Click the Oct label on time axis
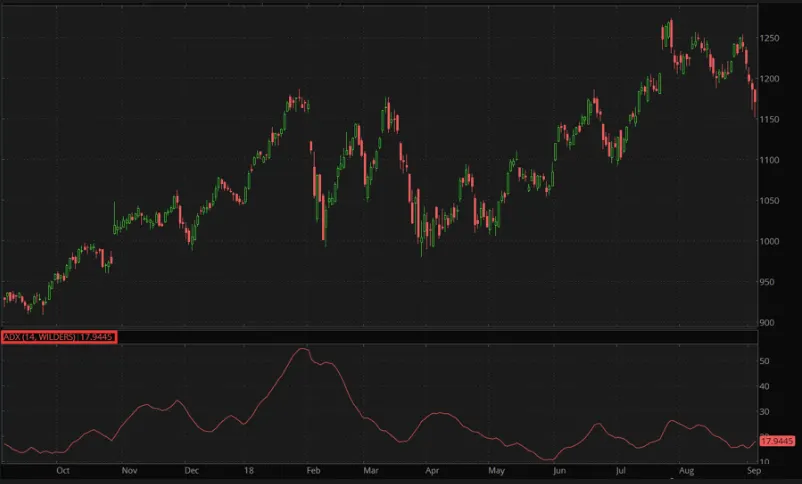 point(63,471)
